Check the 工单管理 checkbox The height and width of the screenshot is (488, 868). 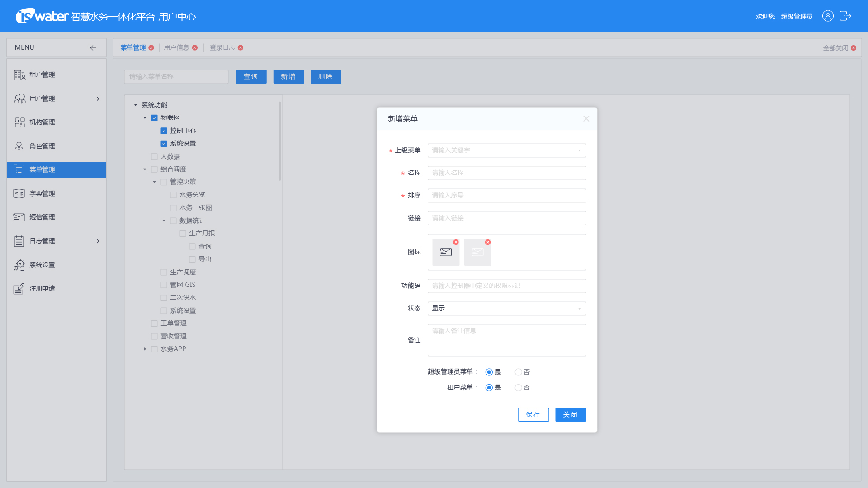(x=154, y=324)
